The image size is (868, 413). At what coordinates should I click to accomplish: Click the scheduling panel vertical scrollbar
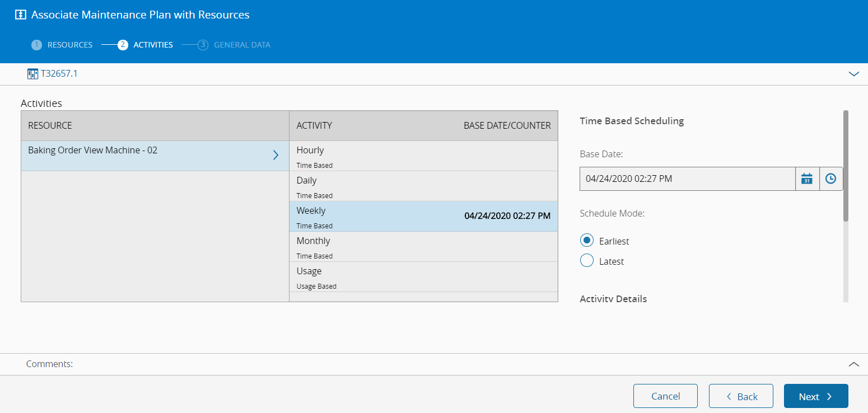846,165
